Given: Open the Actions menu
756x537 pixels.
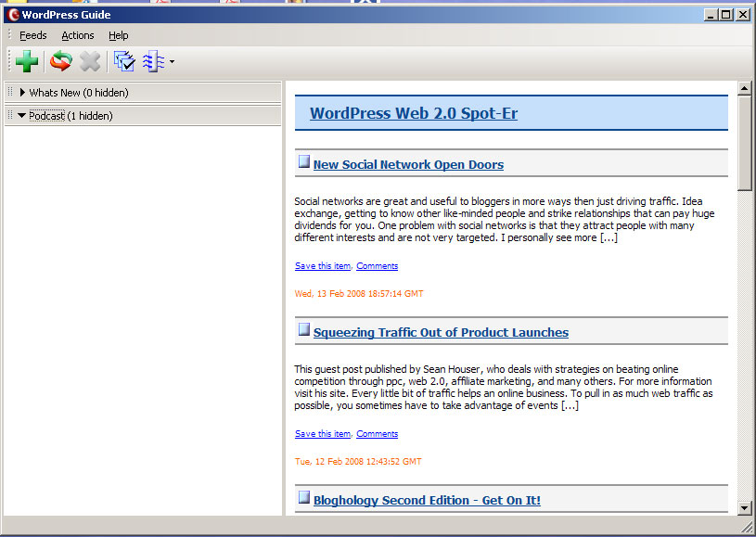Looking at the screenshot, I should (x=78, y=35).
